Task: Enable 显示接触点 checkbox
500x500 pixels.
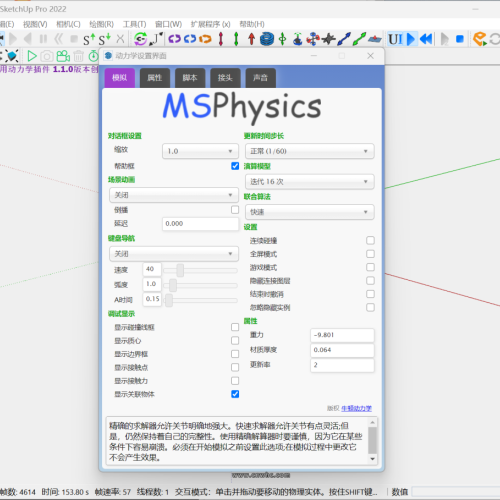Action: coord(235,367)
